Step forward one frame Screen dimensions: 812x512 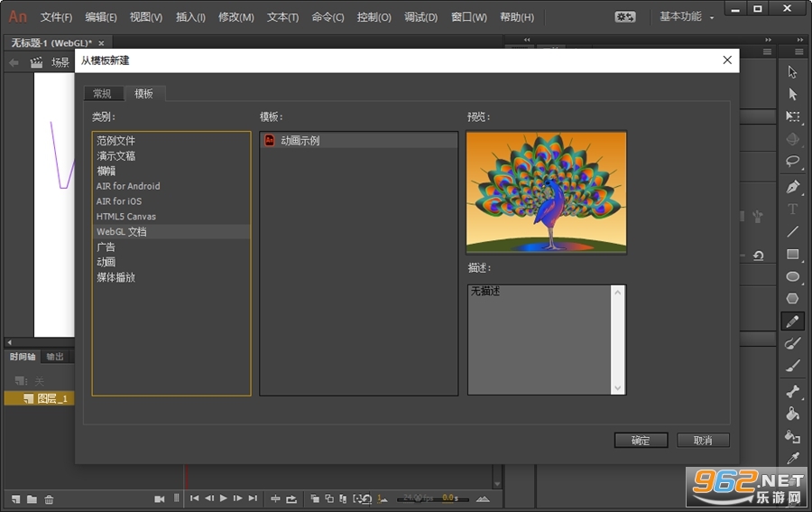point(237,498)
